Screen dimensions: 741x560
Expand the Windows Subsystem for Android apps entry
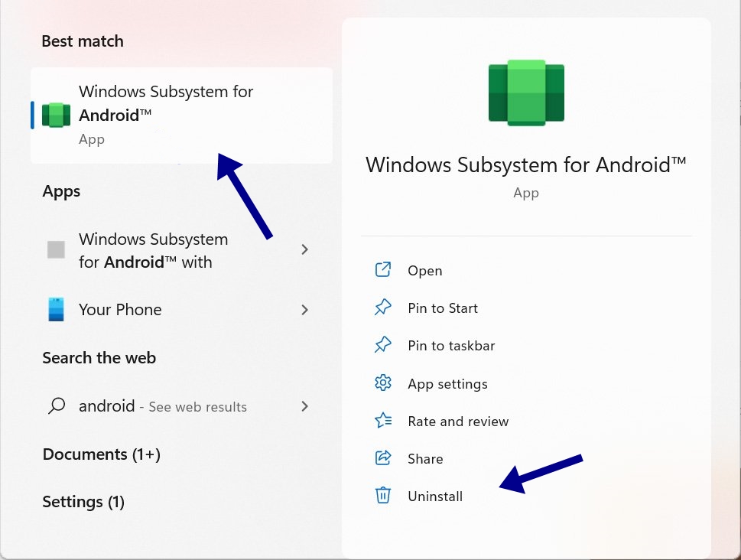304,249
